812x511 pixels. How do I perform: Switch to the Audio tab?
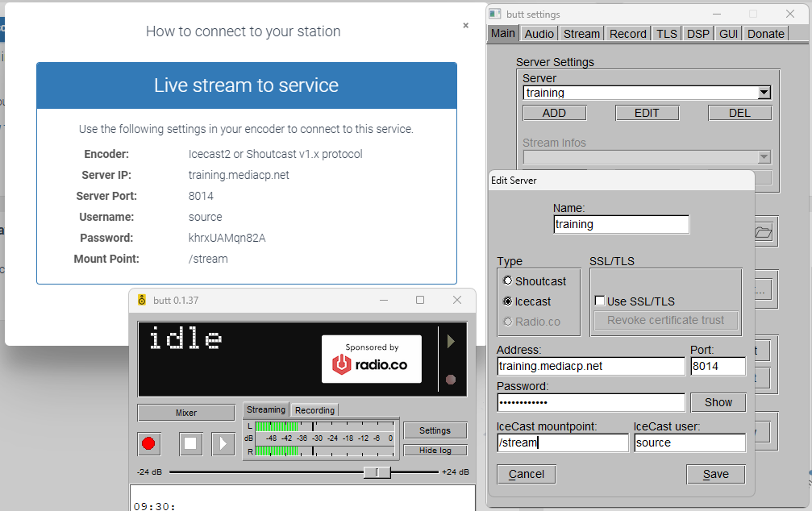point(539,34)
